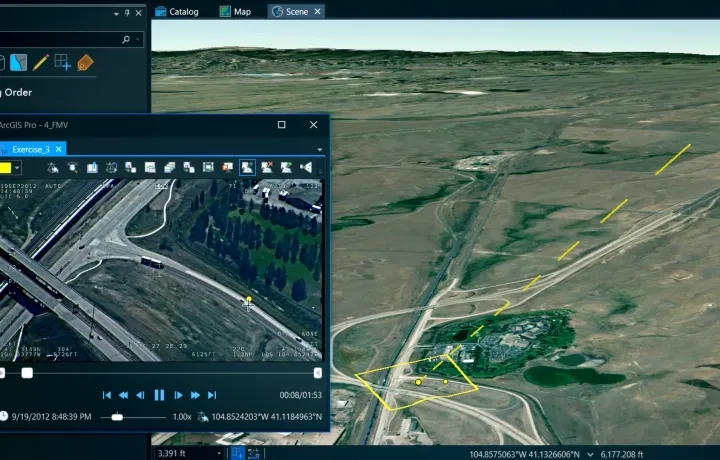Click the bookmark icon in video toolbar

92,168
